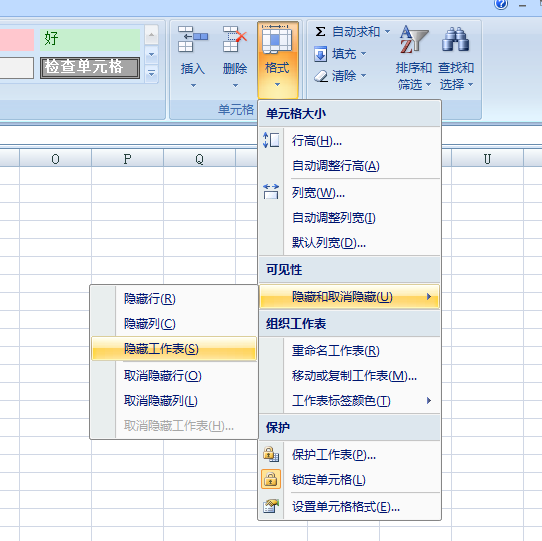Open the Fill (填充) dropdown arrow

coord(363,54)
